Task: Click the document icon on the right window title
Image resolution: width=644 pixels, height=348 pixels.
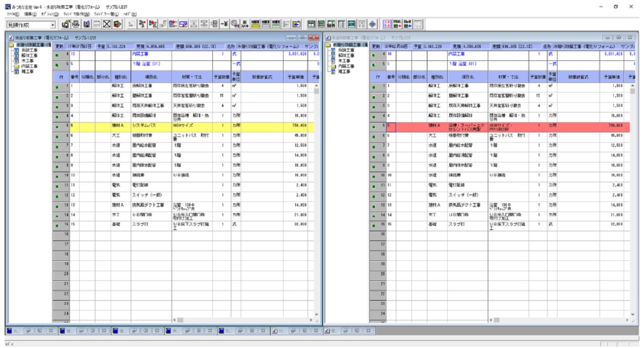Action: (x=328, y=37)
